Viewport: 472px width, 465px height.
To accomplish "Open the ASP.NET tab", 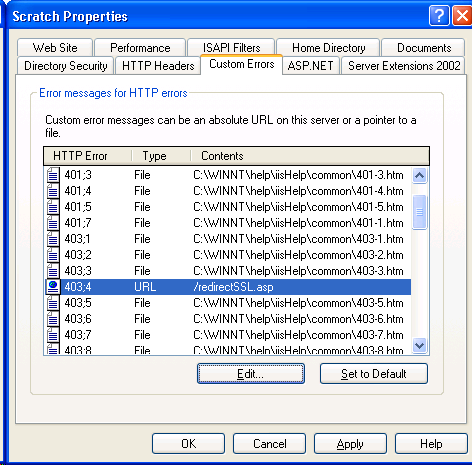I will [x=310, y=66].
